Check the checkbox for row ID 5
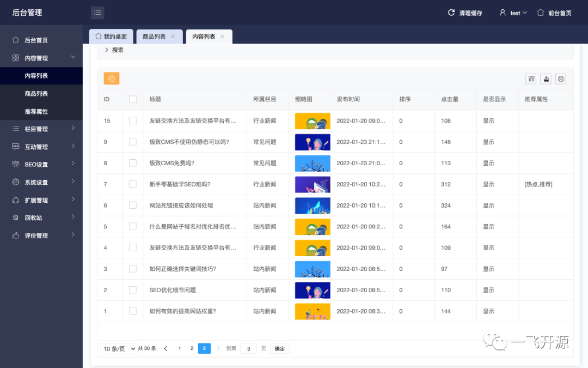 (x=133, y=226)
